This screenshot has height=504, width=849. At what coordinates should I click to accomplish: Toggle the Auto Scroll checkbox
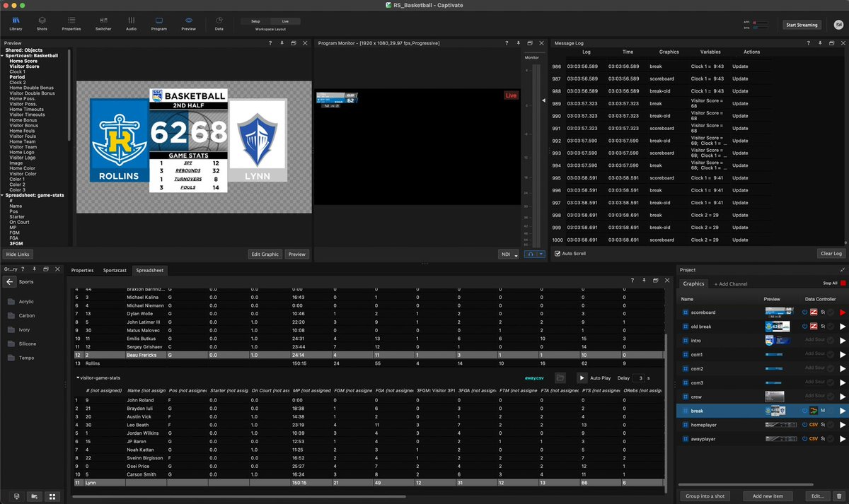[x=558, y=253]
